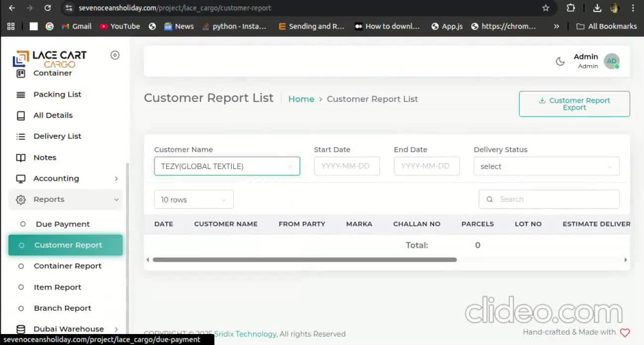Viewport: 644px width, 345px height.
Task: Collapse the Reports menu chevron
Action: (116, 199)
